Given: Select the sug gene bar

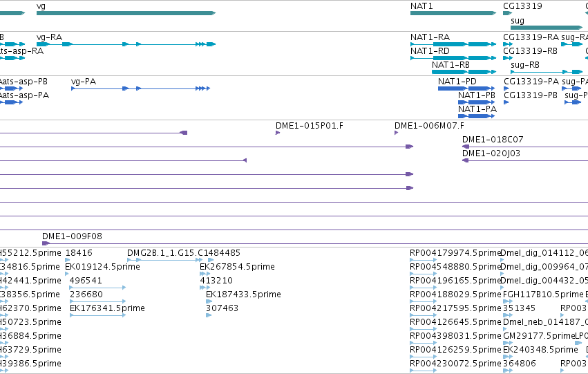Looking at the screenshot, I should 547,28.
